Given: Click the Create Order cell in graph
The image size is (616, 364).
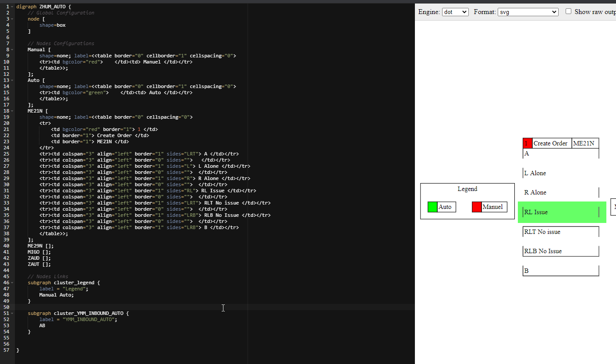Looking at the screenshot, I should [x=550, y=143].
